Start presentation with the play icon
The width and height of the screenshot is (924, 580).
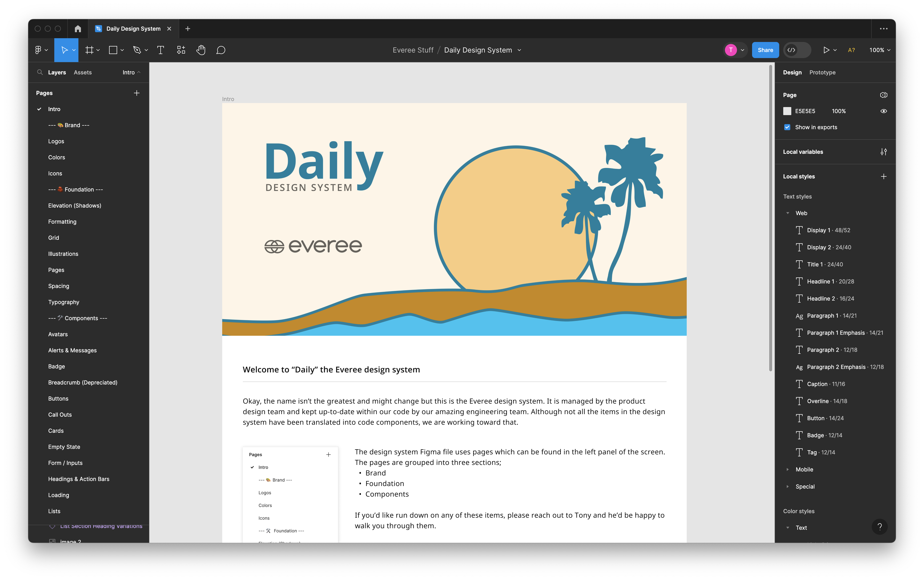(826, 50)
